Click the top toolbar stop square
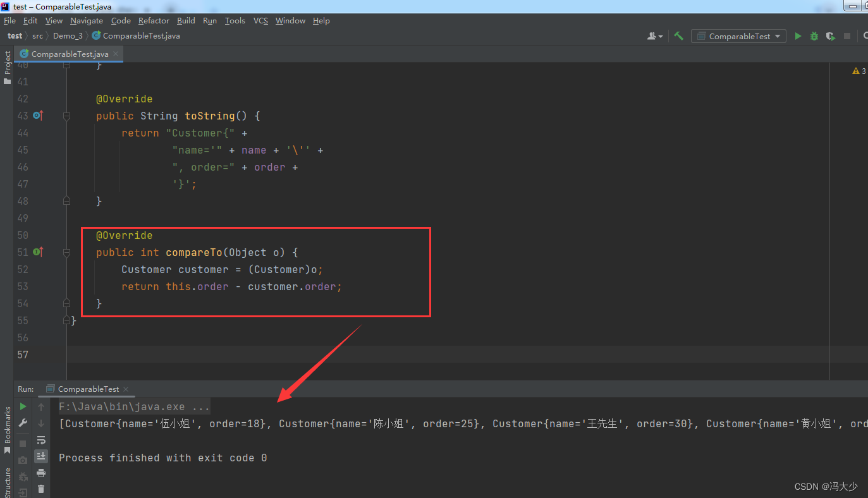Screen dimensions: 868x498 click(x=847, y=36)
